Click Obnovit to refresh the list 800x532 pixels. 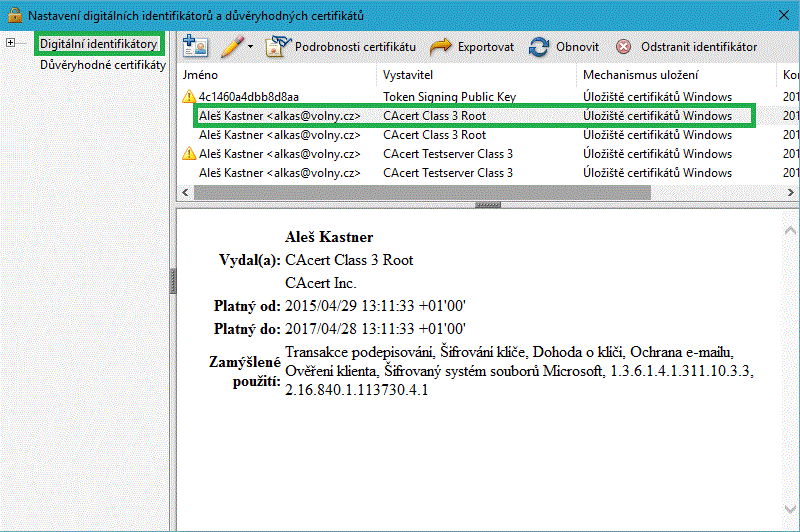[x=564, y=46]
